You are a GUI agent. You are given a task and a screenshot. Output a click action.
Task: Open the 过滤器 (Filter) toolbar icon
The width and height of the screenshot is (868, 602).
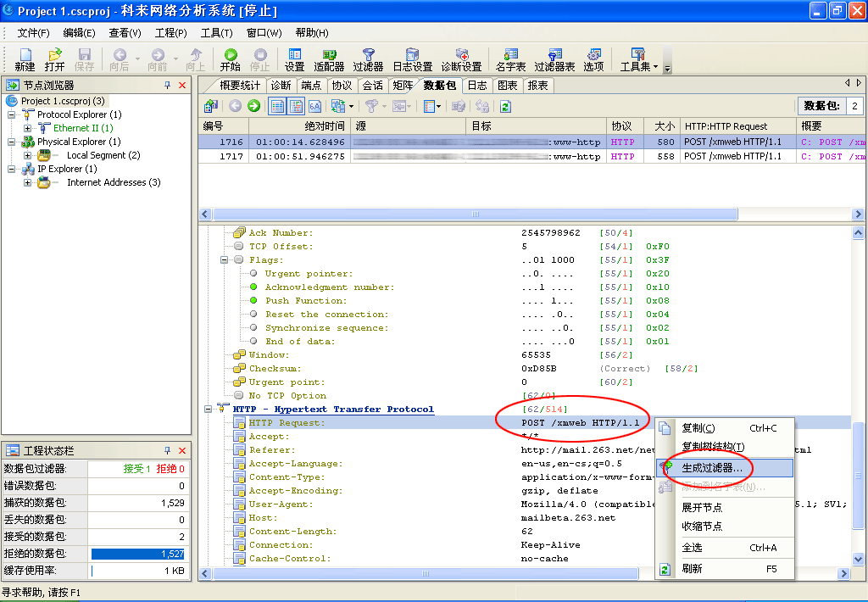click(368, 55)
